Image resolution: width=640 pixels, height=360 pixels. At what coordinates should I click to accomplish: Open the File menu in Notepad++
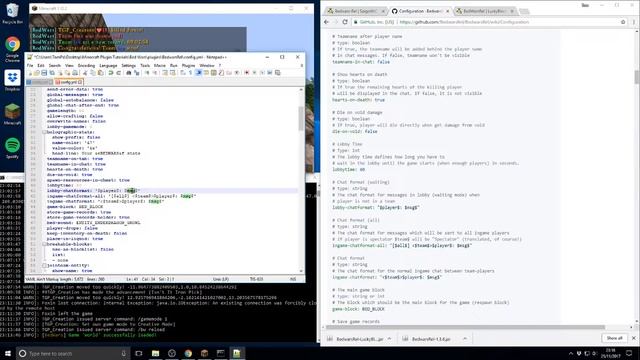pos(30,65)
